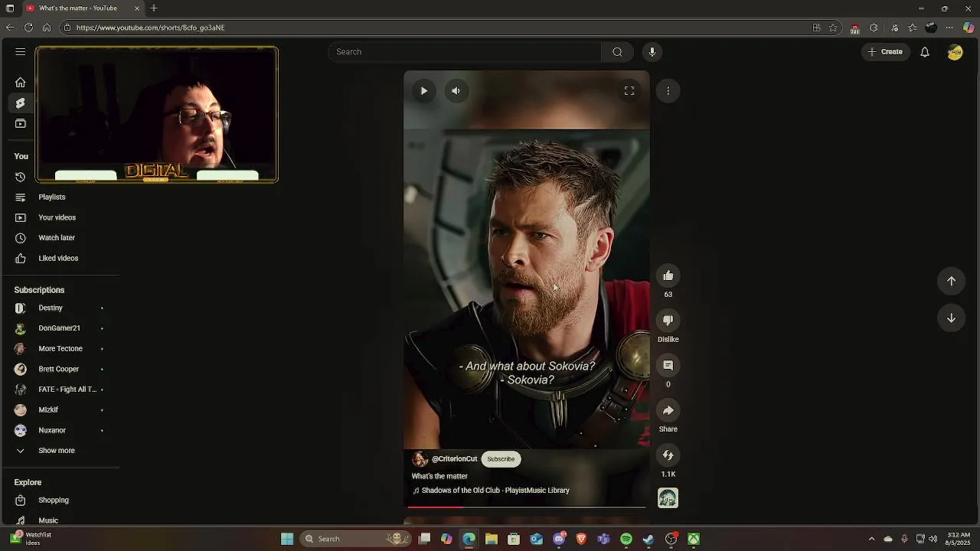Open the DonGamer21 channel subscription
This screenshot has height=551, width=980.
point(60,328)
